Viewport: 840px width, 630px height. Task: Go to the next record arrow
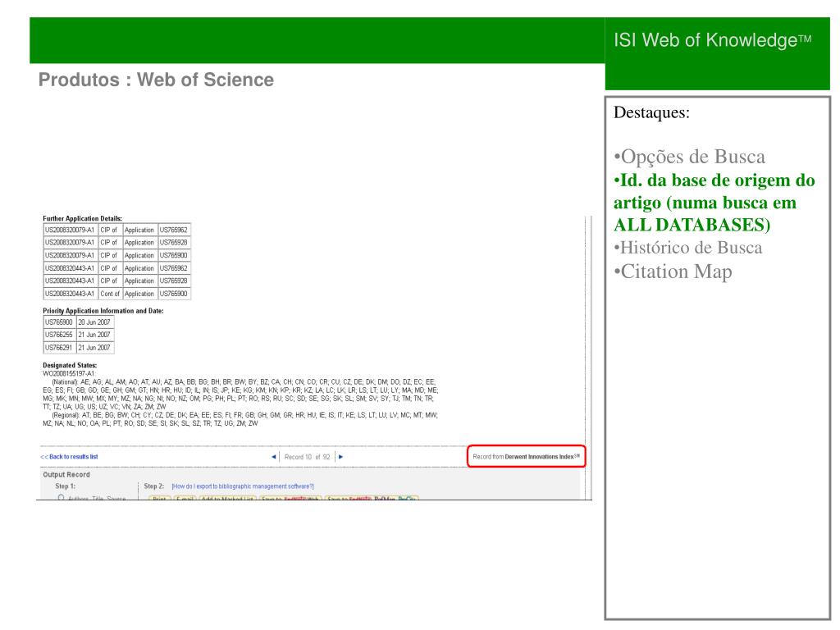point(340,457)
